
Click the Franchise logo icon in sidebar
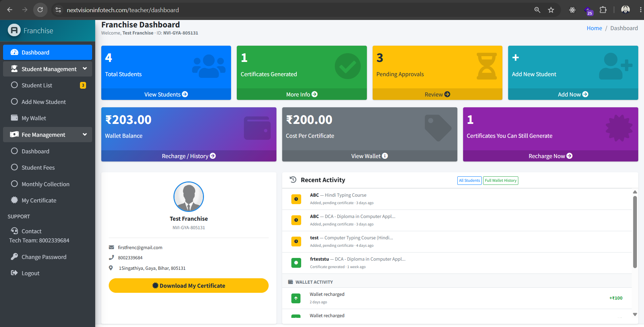[14, 30]
